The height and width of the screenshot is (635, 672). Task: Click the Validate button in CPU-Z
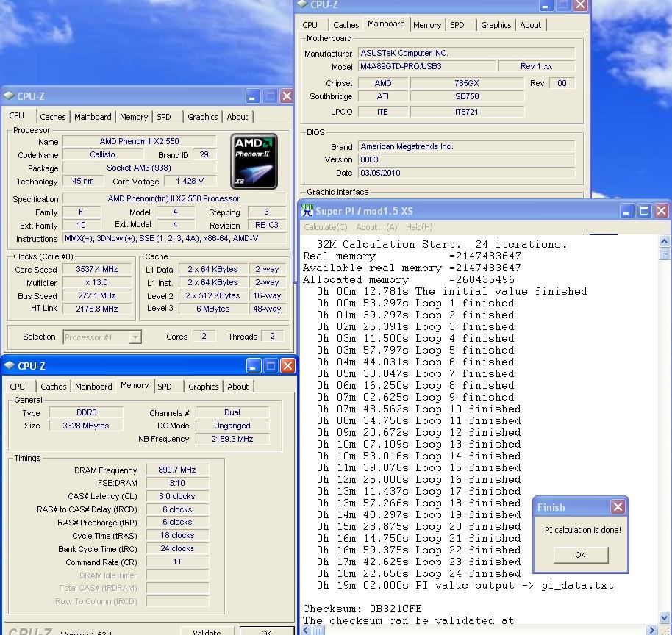[206, 631]
